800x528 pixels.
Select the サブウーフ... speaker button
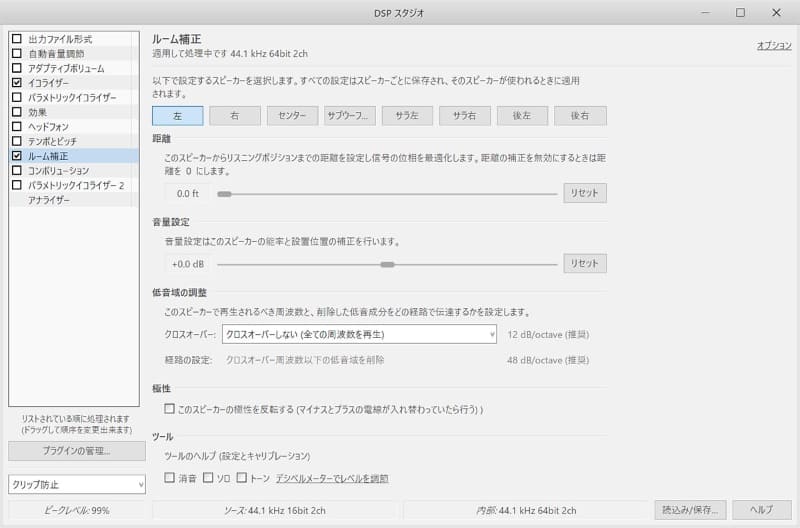349,116
